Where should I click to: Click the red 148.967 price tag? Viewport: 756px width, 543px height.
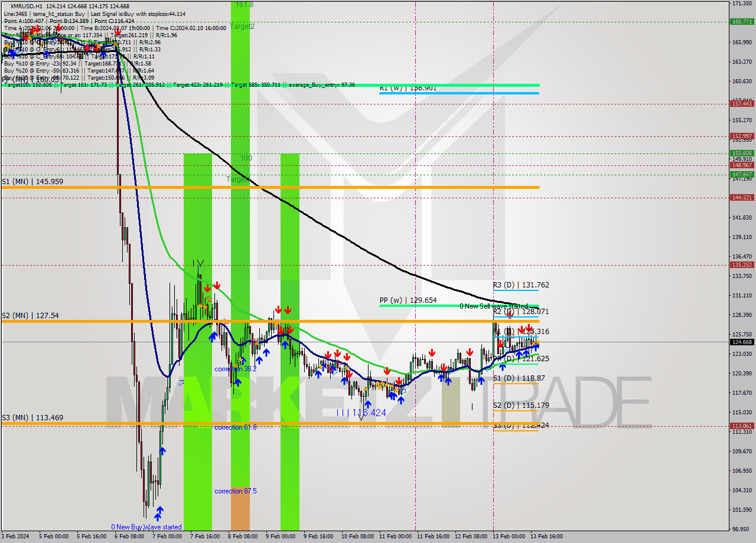click(x=742, y=165)
